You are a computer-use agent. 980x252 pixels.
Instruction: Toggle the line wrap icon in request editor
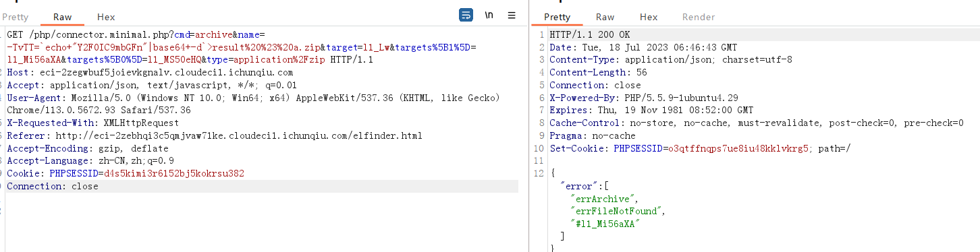[x=466, y=15]
